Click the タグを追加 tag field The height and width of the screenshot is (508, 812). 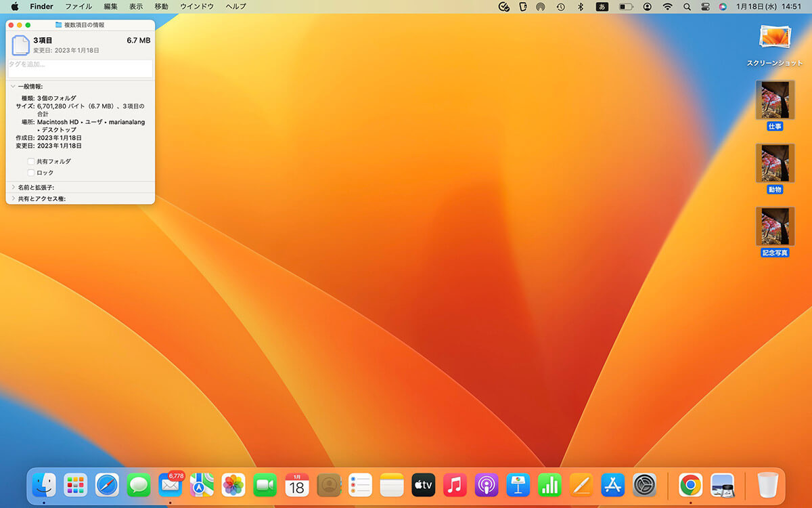pos(80,68)
